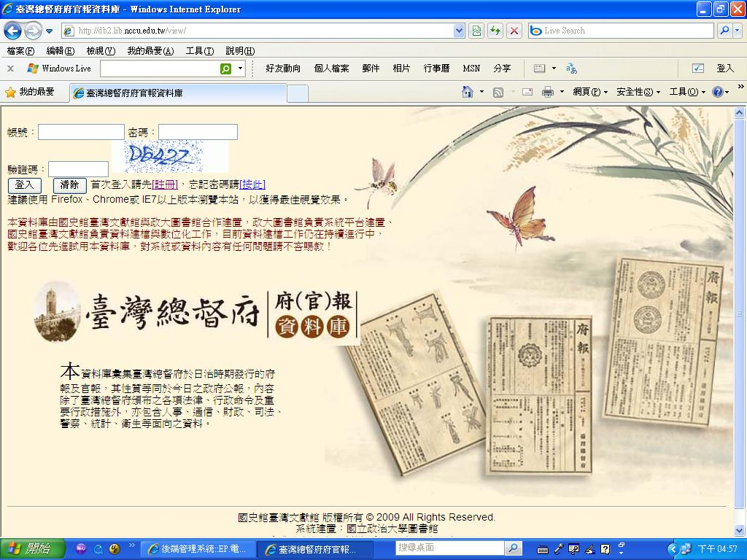The width and height of the screenshot is (747, 560).
Task: Open the language bar keyboard icon in tray
Action: [543, 548]
